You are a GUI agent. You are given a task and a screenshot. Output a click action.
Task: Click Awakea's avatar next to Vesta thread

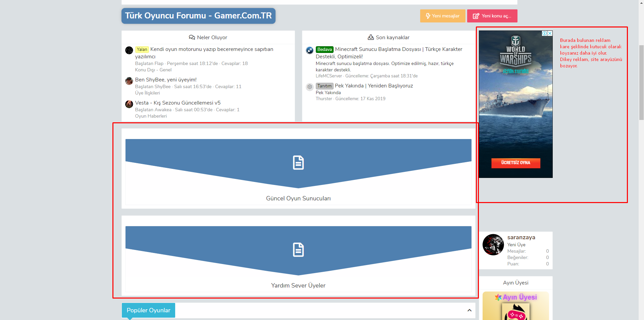click(129, 104)
